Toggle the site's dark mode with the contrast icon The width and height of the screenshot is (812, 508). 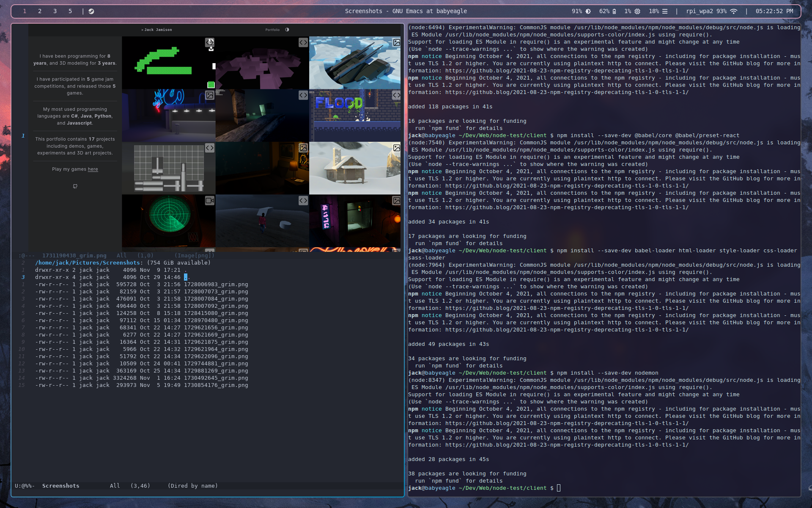tap(287, 30)
